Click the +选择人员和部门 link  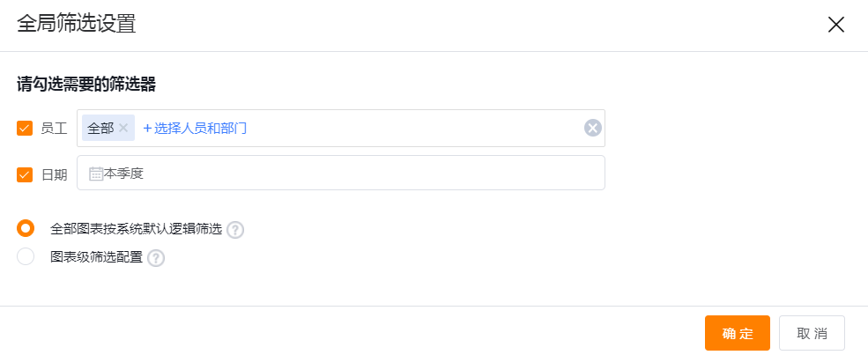tap(195, 129)
